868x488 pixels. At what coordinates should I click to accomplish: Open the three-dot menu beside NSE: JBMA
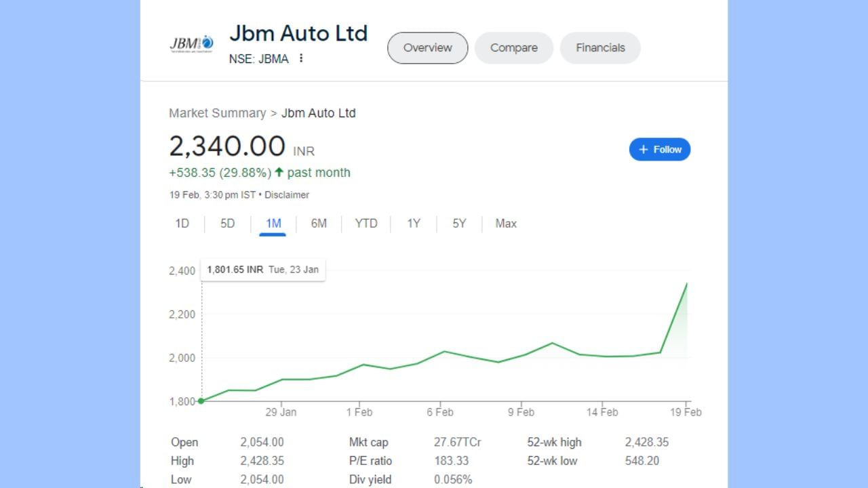(301, 58)
